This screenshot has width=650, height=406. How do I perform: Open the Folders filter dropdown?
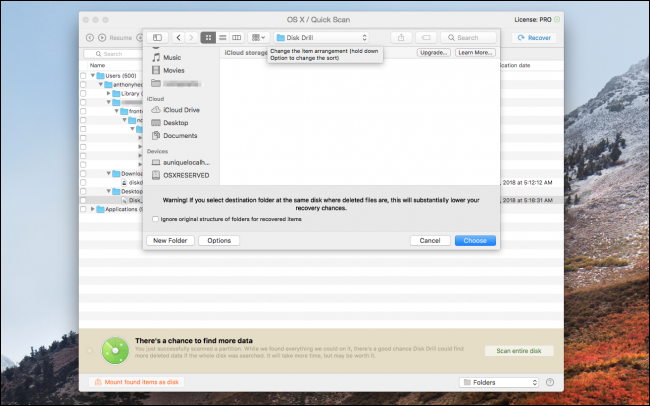point(499,382)
